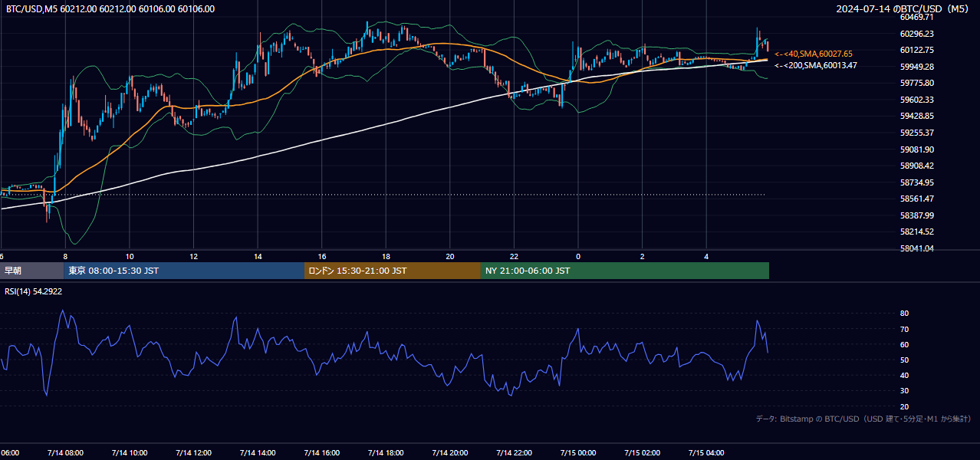Click hour tick 14 on the price chart time axis
Screen dimensions: 980x460
pyautogui.click(x=258, y=257)
